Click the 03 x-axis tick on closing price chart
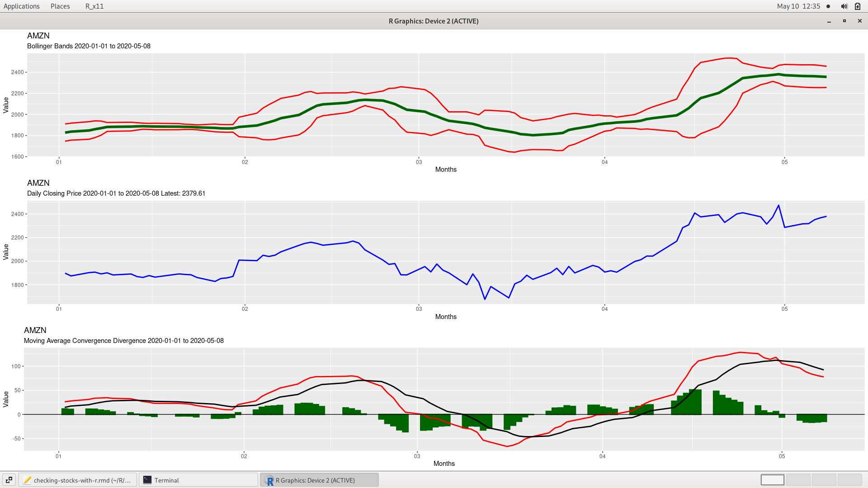The height and width of the screenshot is (488, 868). (419, 309)
